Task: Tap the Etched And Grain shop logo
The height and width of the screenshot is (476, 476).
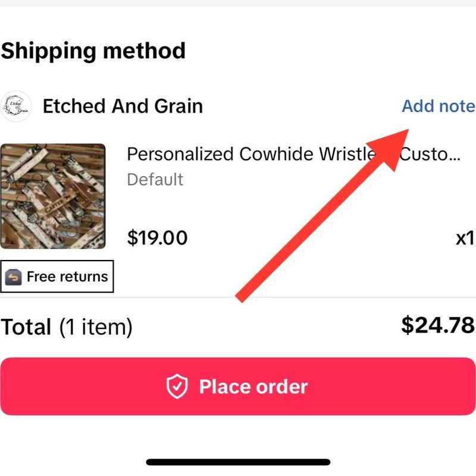Action: (x=16, y=107)
